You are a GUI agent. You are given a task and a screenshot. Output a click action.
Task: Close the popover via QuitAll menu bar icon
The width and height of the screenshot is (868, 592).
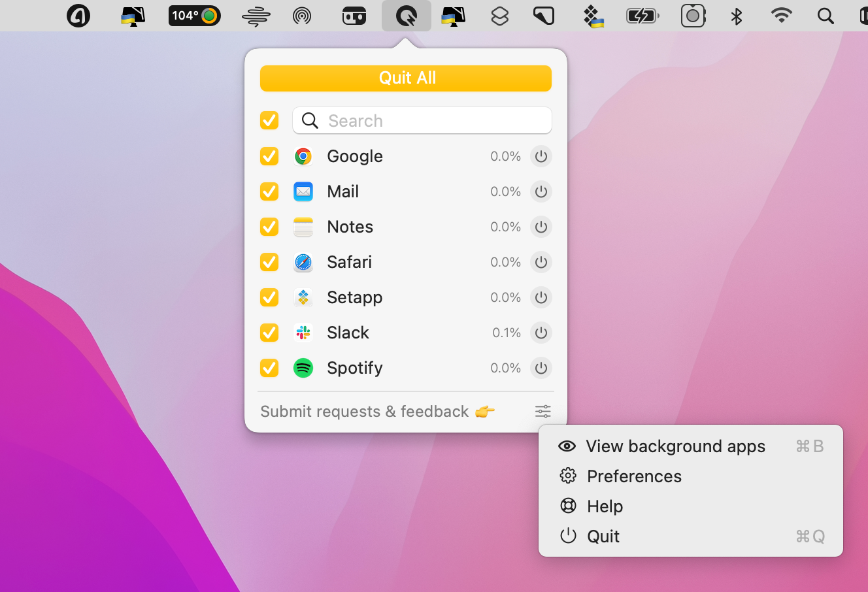pyautogui.click(x=407, y=16)
